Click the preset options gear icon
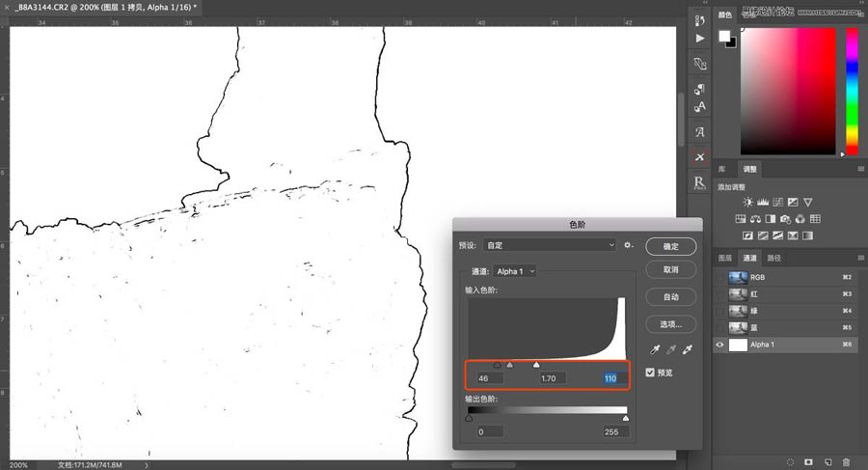The height and width of the screenshot is (470, 868). coord(628,245)
